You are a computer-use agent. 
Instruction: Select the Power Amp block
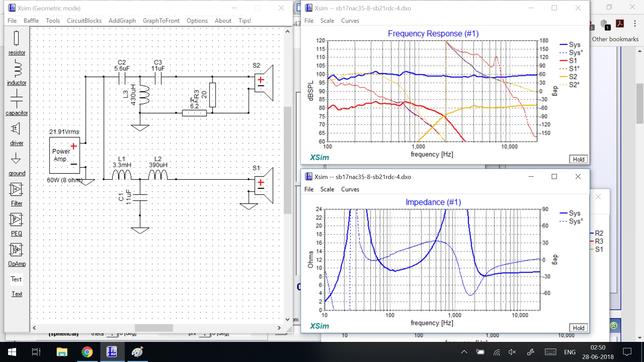pyautogui.click(x=64, y=155)
